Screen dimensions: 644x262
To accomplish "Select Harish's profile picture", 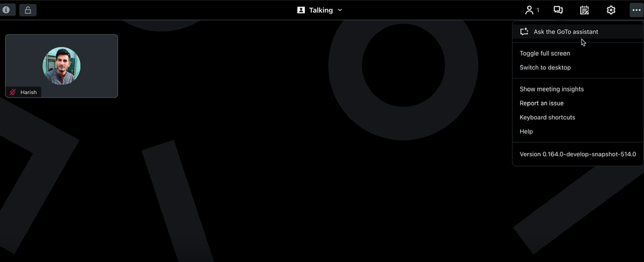I will [61, 66].
